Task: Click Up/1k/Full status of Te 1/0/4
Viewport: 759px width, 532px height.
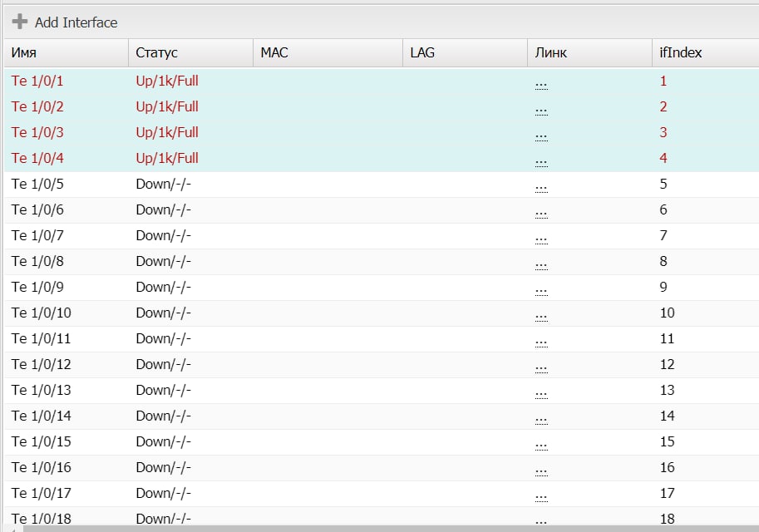Action: 167,158
